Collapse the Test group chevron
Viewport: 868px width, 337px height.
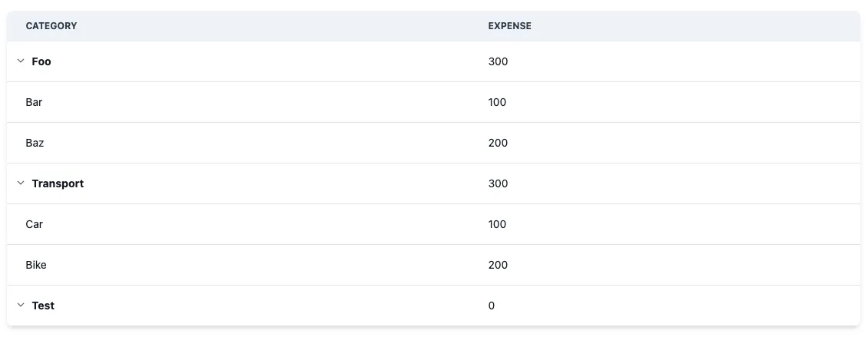(21, 306)
